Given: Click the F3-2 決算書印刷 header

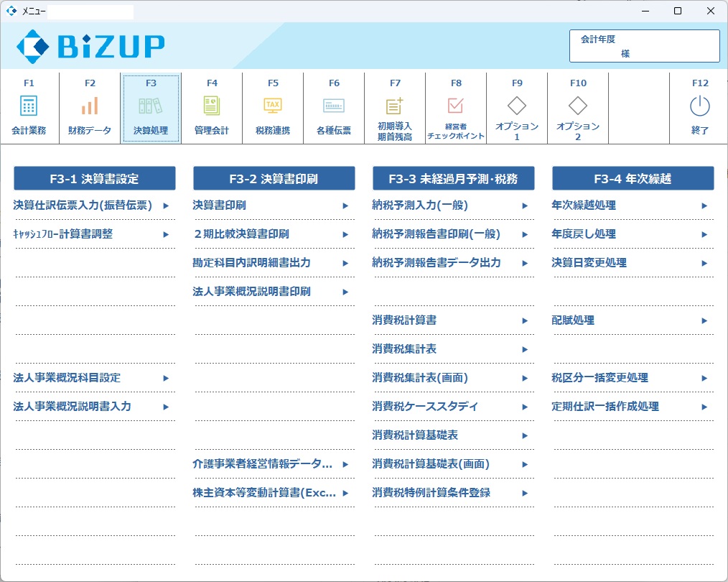Looking at the screenshot, I should 274,178.
